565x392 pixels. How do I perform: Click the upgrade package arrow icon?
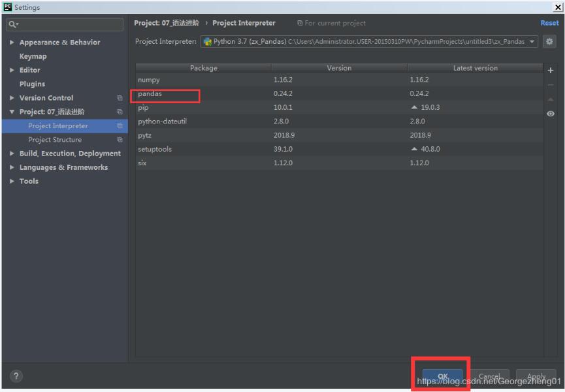pyautogui.click(x=550, y=99)
